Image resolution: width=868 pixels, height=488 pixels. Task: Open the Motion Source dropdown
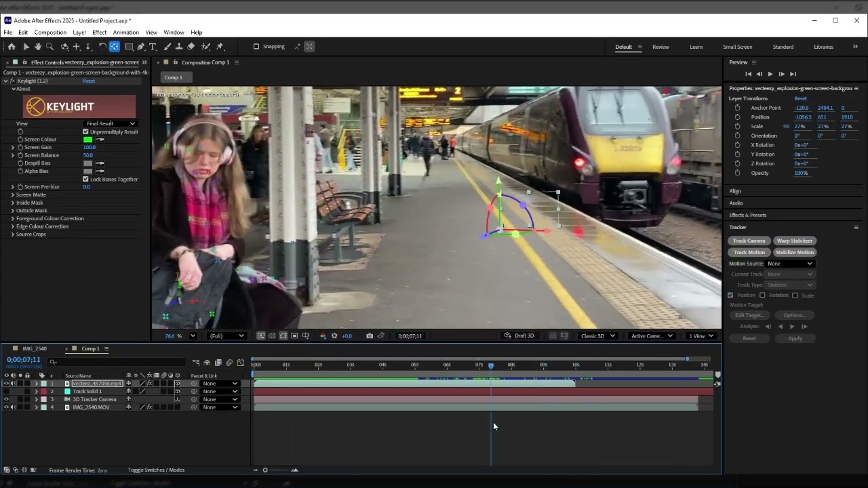click(x=789, y=264)
